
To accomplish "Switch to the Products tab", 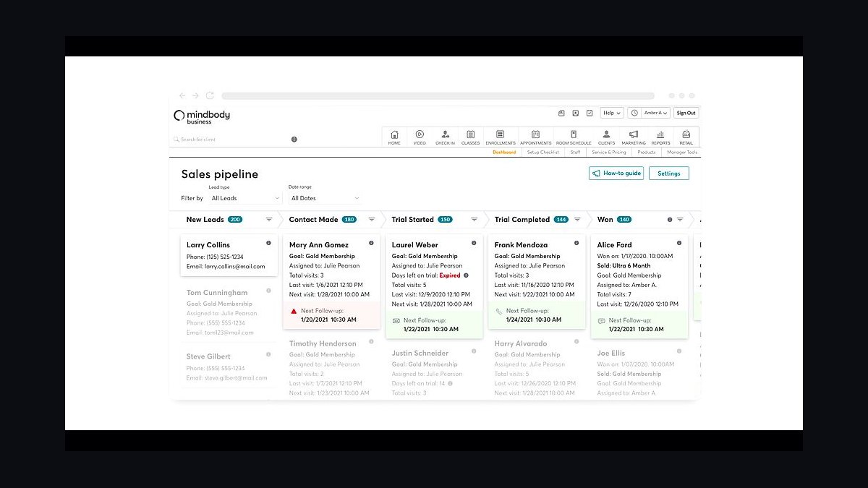I will [647, 153].
